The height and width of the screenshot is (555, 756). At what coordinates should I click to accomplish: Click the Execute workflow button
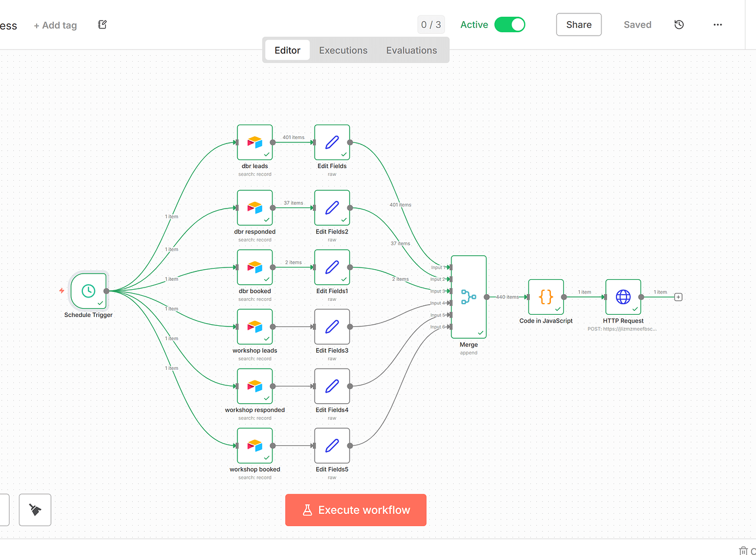356,509
